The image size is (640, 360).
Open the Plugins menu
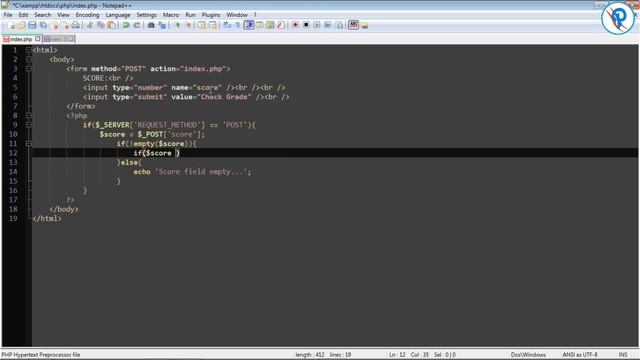click(211, 15)
